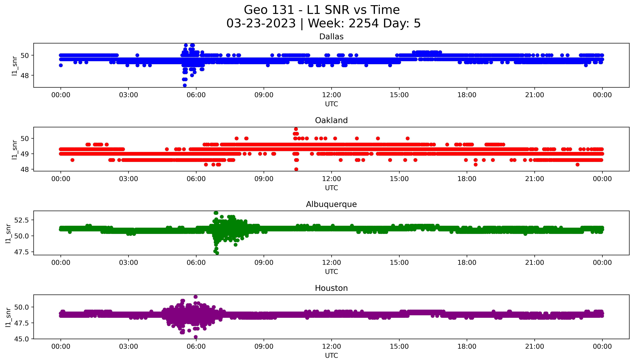The width and height of the screenshot is (634, 364).
Task: Select the Albuquerque subplot title
Action: tap(331, 204)
